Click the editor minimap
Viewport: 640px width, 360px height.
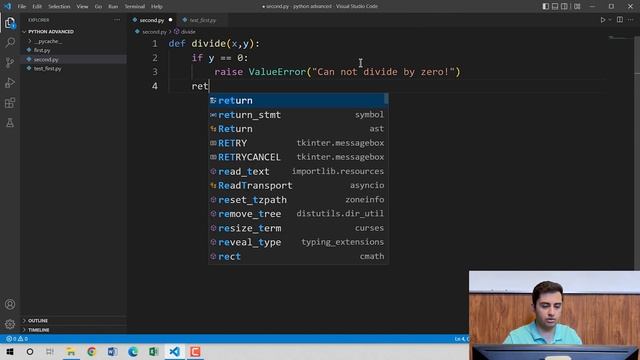pos(621,38)
